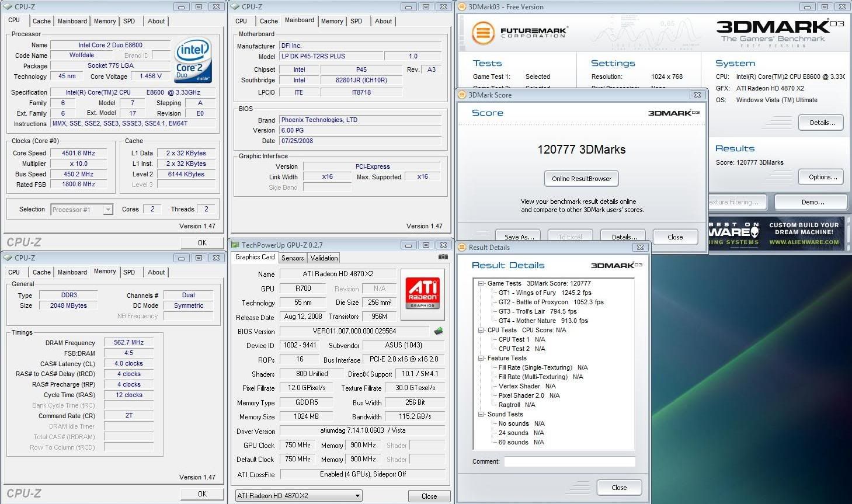Open Mainboard tab in bottom-left CPU-Z window
Screen dimensions: 852x504
72,272
